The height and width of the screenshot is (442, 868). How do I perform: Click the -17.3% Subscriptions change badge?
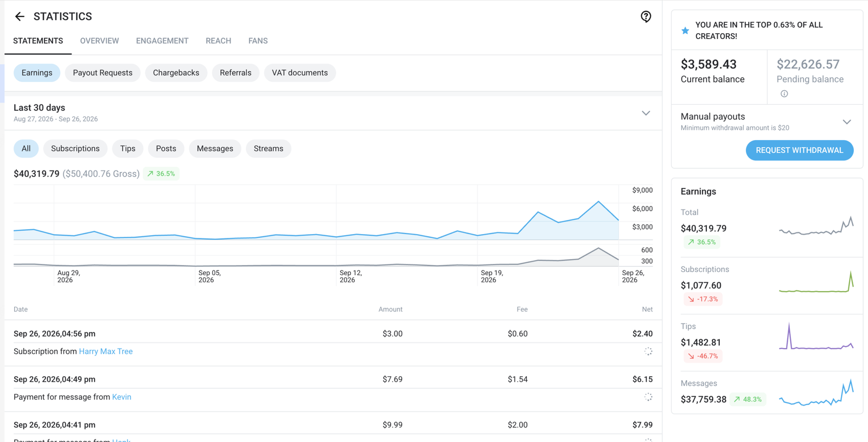click(703, 299)
